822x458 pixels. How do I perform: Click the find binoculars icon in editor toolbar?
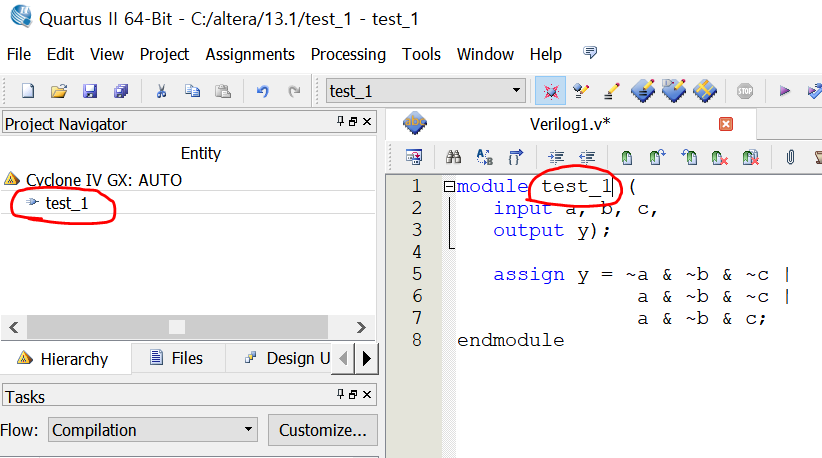pos(453,157)
